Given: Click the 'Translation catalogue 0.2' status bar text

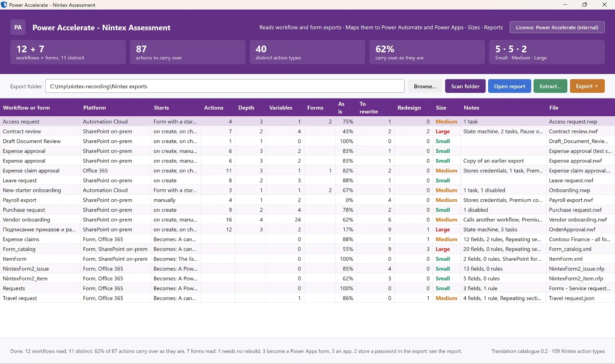Looking at the screenshot, I should pyautogui.click(x=519, y=351).
